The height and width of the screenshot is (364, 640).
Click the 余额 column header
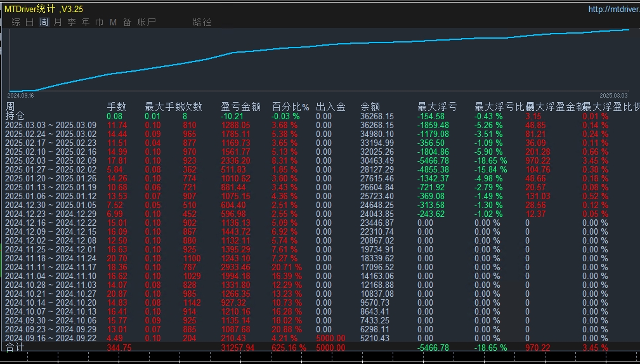tap(373, 107)
